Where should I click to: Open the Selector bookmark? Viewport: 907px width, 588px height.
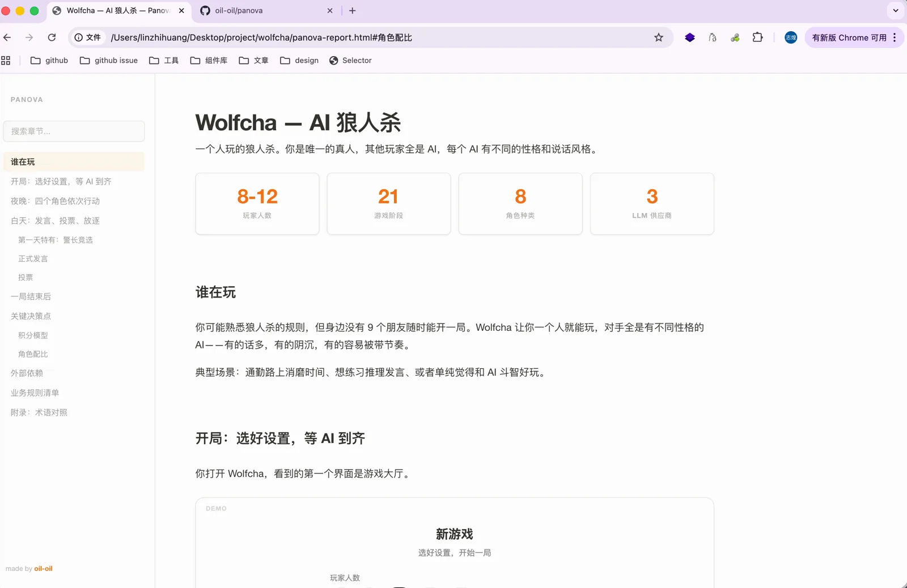coord(350,61)
